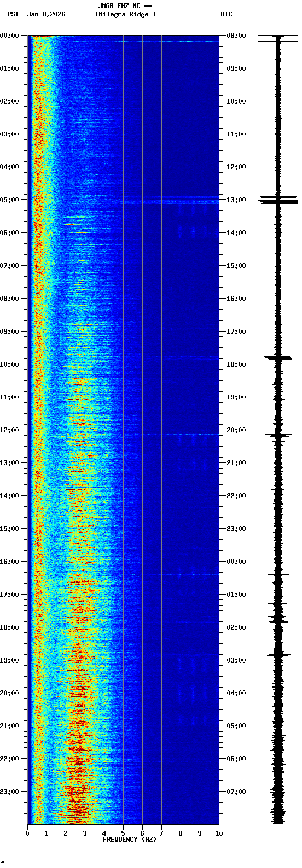Viewport: 302px width, 868px height.
Task: Click the UTC time label '18:00'
Action: tap(236, 364)
